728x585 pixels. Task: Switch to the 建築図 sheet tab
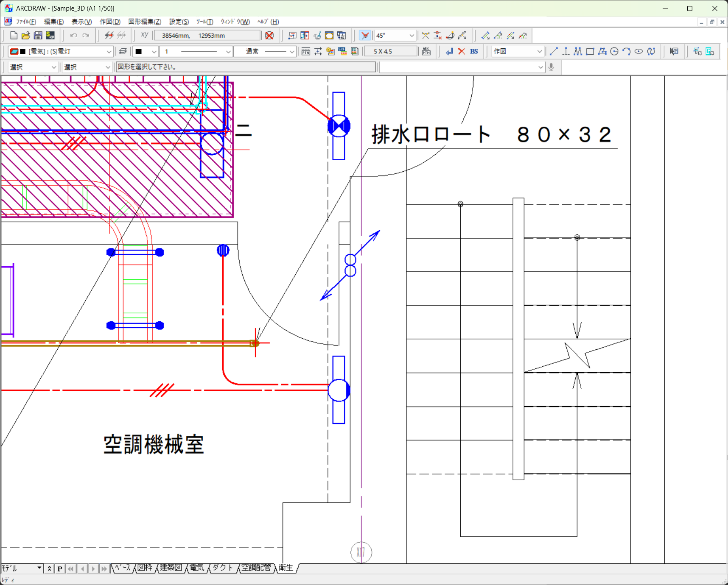coord(171,568)
